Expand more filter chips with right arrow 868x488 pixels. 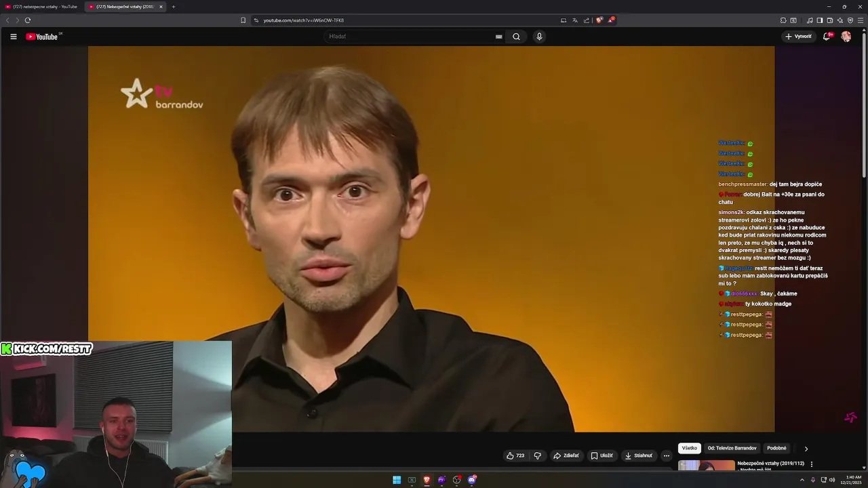pyautogui.click(x=806, y=449)
